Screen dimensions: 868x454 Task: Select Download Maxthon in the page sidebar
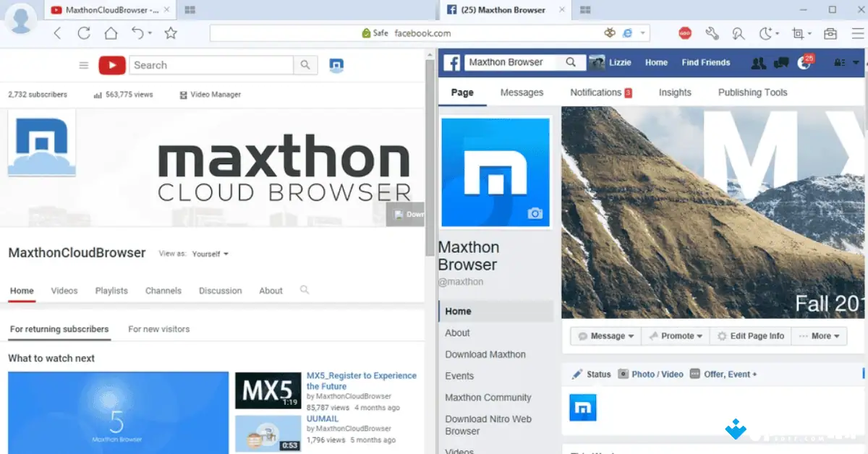pos(485,354)
